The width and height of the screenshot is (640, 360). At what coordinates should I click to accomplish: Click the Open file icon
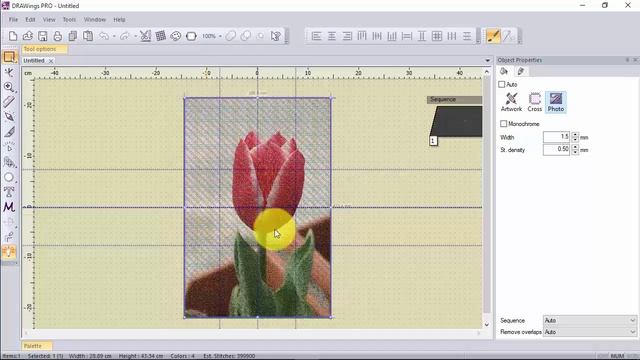click(28, 36)
